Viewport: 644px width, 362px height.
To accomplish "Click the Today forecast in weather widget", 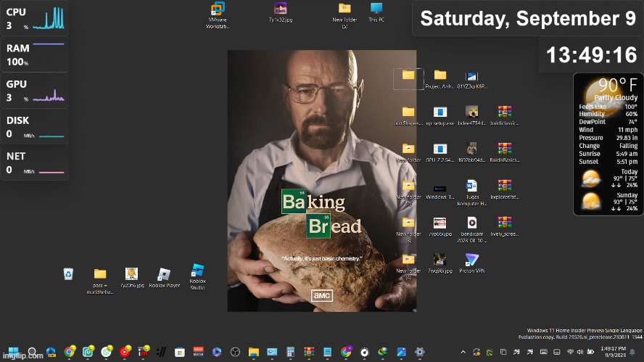I will [x=609, y=178].
